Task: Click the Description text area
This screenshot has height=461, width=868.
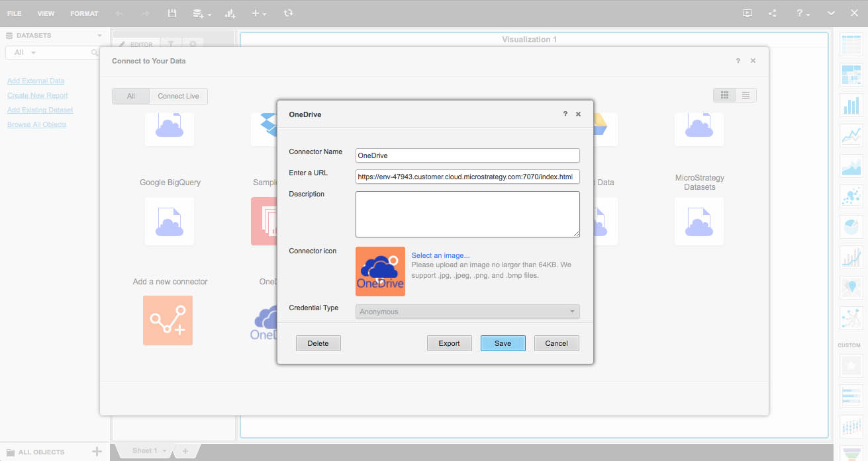Action: point(467,214)
